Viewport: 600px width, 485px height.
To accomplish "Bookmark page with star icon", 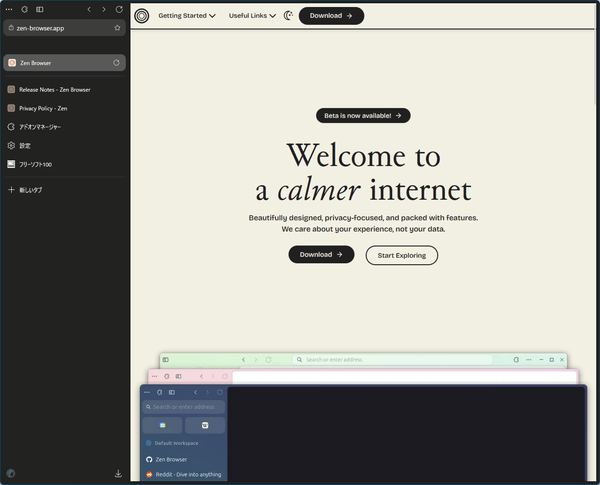I will [117, 28].
